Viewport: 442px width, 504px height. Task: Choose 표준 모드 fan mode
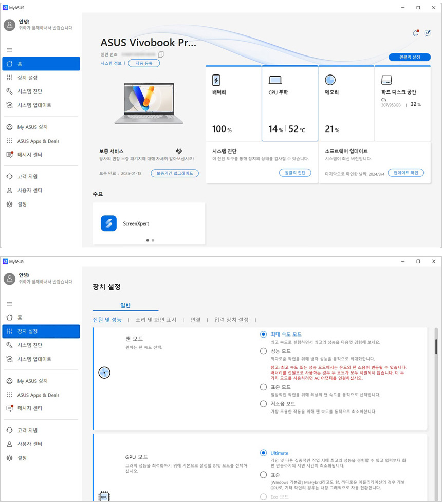[x=263, y=387]
